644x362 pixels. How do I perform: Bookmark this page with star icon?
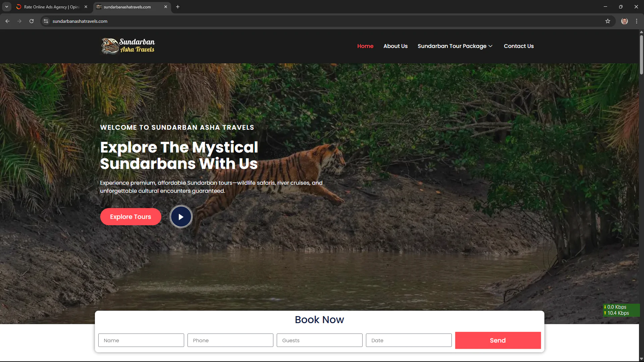pyautogui.click(x=608, y=21)
